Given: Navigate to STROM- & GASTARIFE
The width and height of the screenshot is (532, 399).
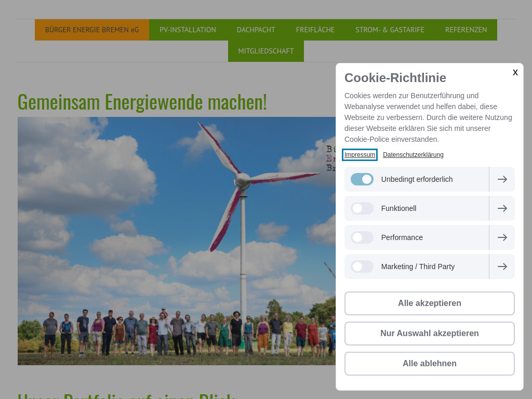Looking at the screenshot, I should tap(390, 30).
